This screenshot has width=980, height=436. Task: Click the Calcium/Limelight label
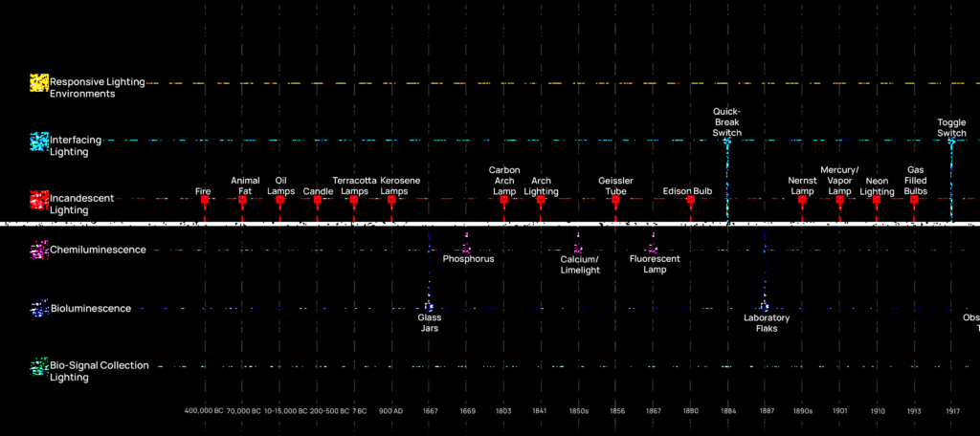[x=579, y=264]
